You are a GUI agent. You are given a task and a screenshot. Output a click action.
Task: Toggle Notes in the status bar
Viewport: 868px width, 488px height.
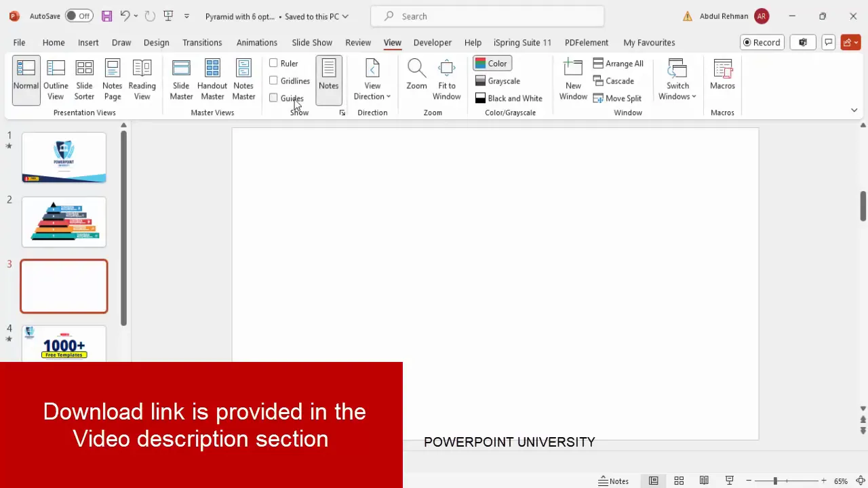[614, 481]
